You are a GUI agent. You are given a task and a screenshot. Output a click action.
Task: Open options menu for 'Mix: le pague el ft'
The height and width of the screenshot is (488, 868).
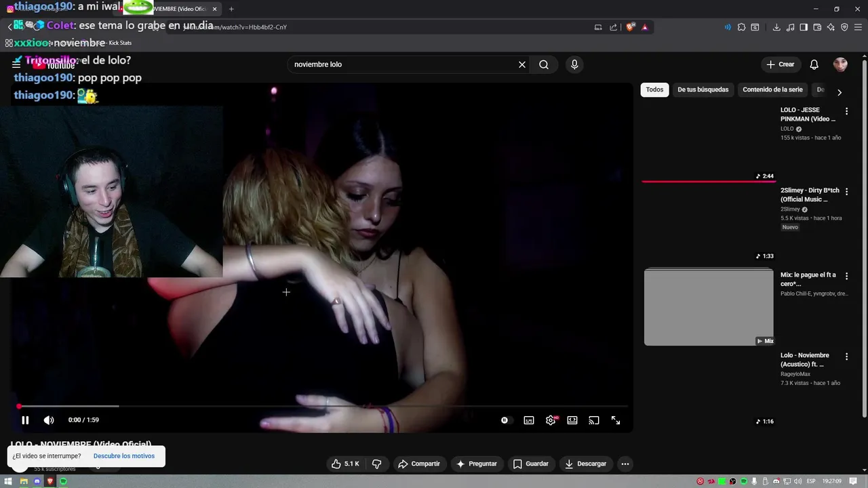pyautogui.click(x=846, y=277)
